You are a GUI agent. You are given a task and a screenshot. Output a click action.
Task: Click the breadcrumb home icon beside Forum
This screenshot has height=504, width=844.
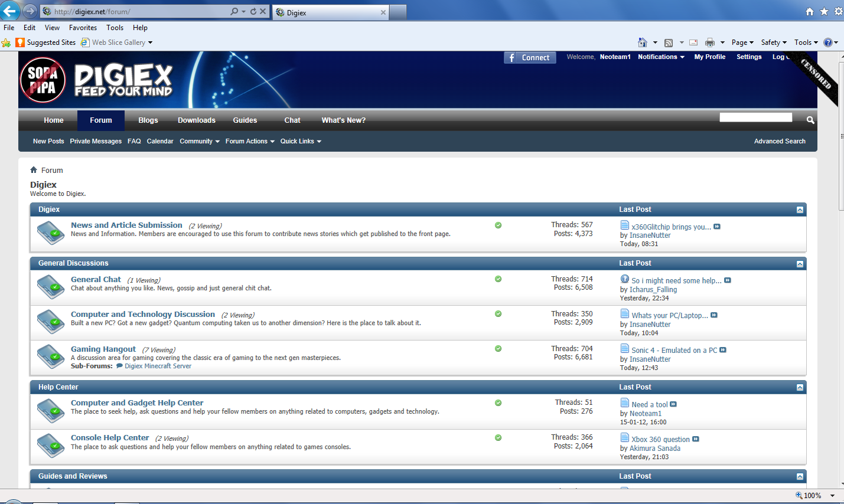coord(34,170)
